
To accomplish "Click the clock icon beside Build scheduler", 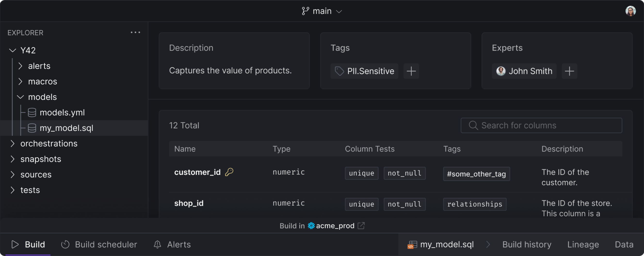I will tap(65, 245).
